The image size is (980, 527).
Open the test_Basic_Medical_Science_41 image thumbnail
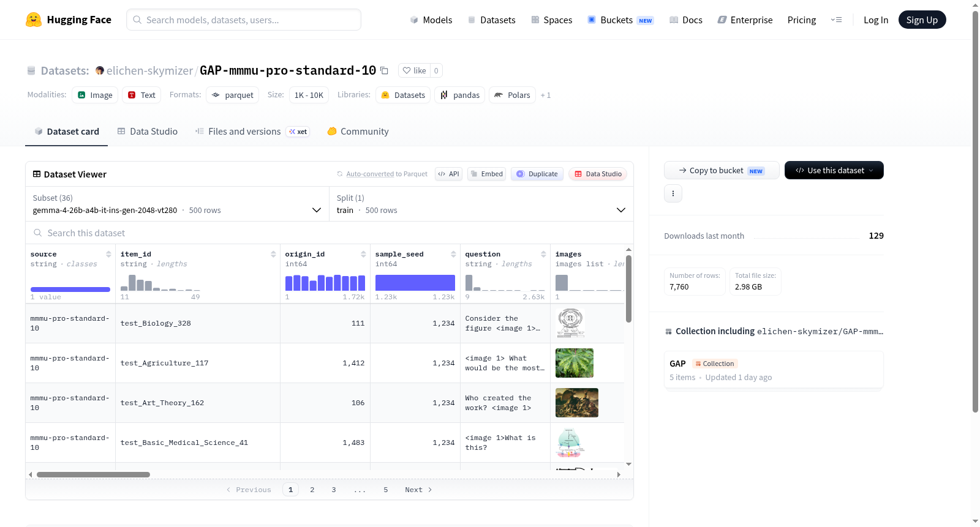(570, 443)
